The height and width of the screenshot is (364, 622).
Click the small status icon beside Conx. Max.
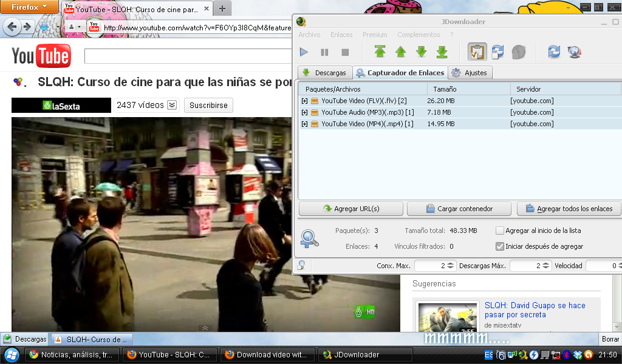coord(301,265)
